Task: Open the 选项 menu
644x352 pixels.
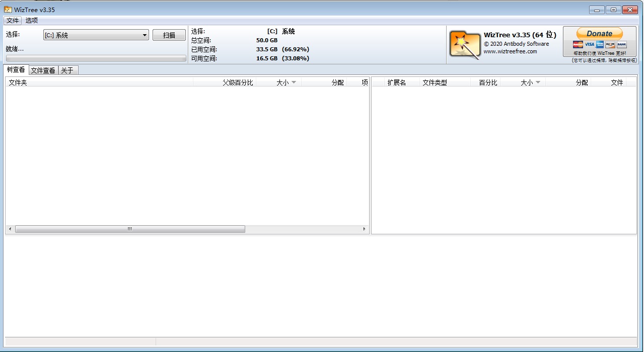Action: [x=31, y=21]
